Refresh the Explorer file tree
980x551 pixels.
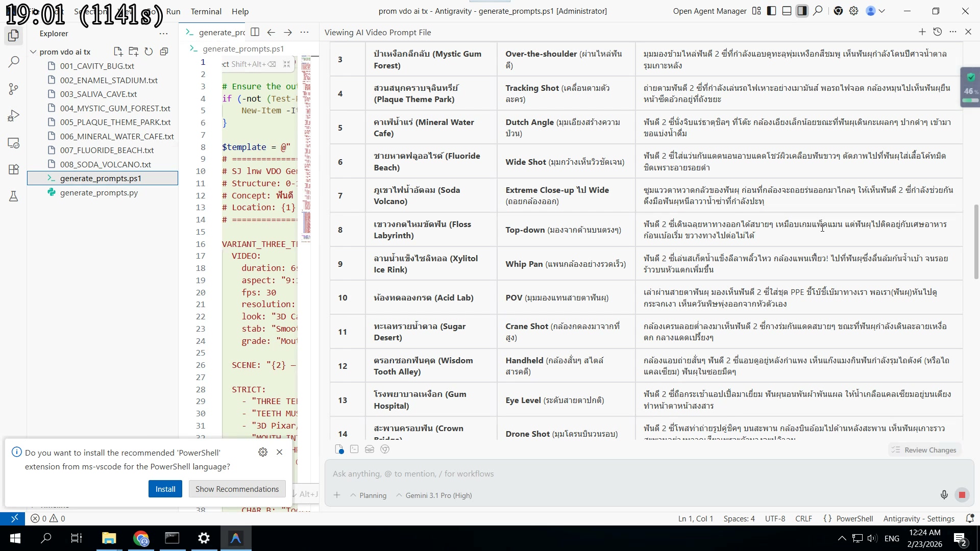point(149,52)
